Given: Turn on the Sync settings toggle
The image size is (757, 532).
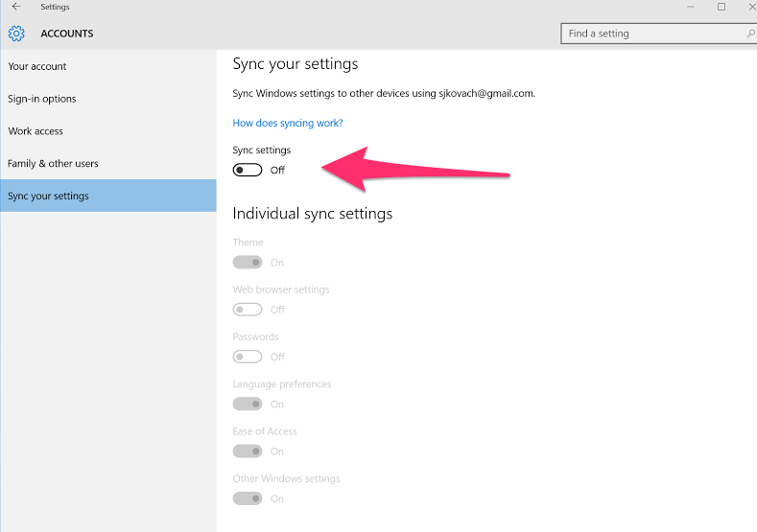Looking at the screenshot, I should pyautogui.click(x=248, y=170).
